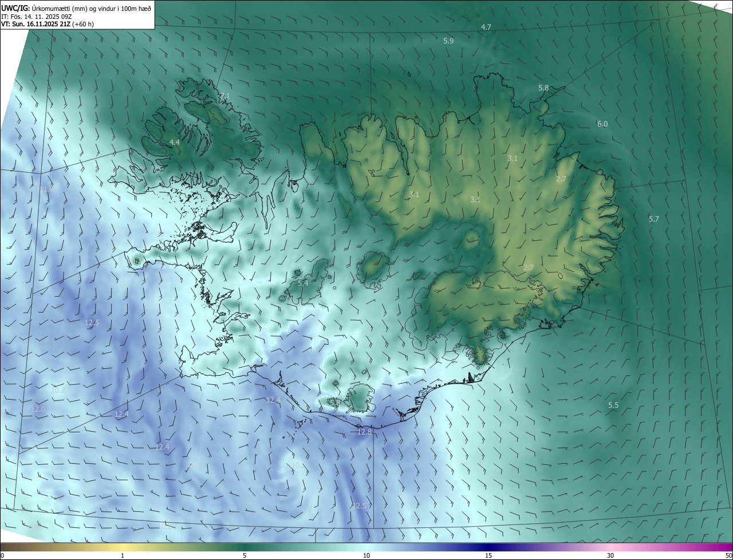
Task: Click the color scale tick label 10
Action: coord(366,555)
